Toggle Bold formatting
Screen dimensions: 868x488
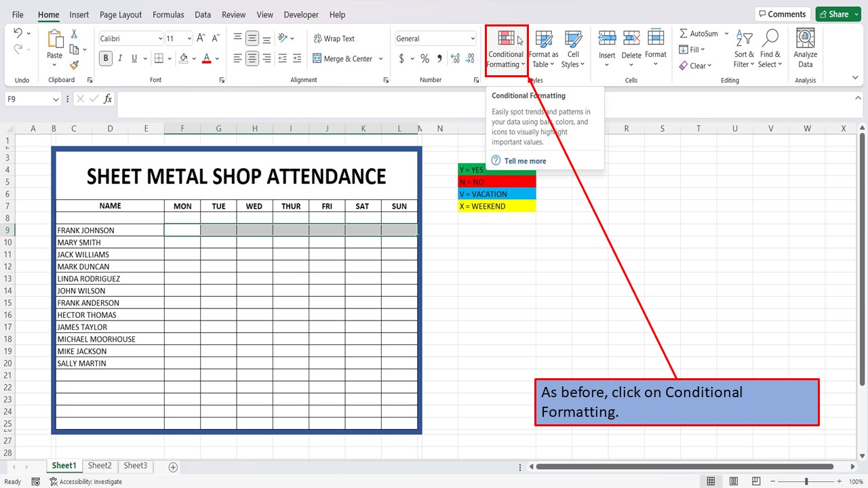coord(106,59)
